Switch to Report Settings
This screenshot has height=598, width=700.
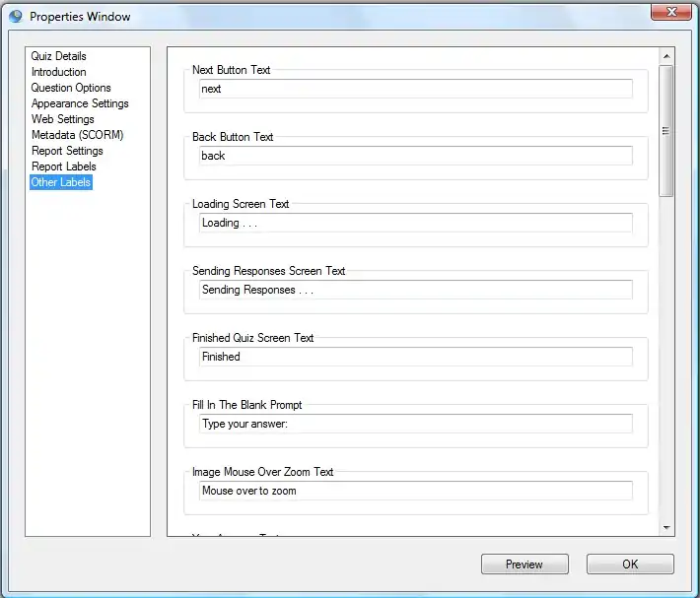tap(67, 151)
